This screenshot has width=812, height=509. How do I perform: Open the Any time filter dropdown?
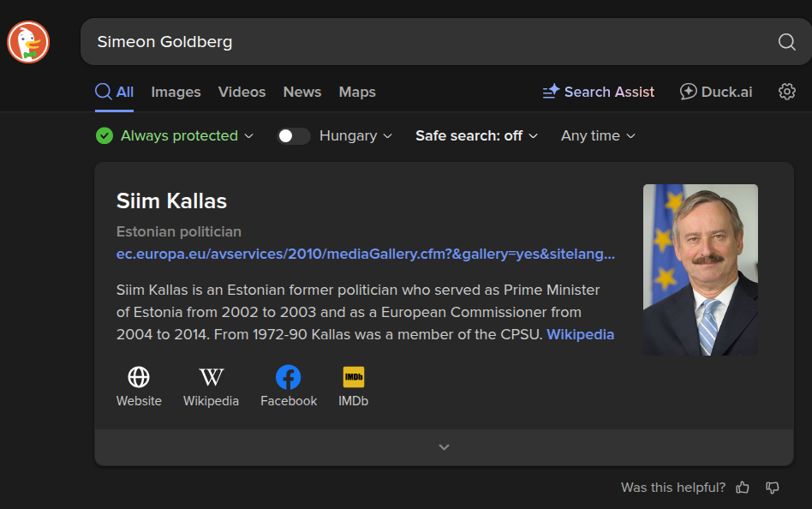pos(598,135)
